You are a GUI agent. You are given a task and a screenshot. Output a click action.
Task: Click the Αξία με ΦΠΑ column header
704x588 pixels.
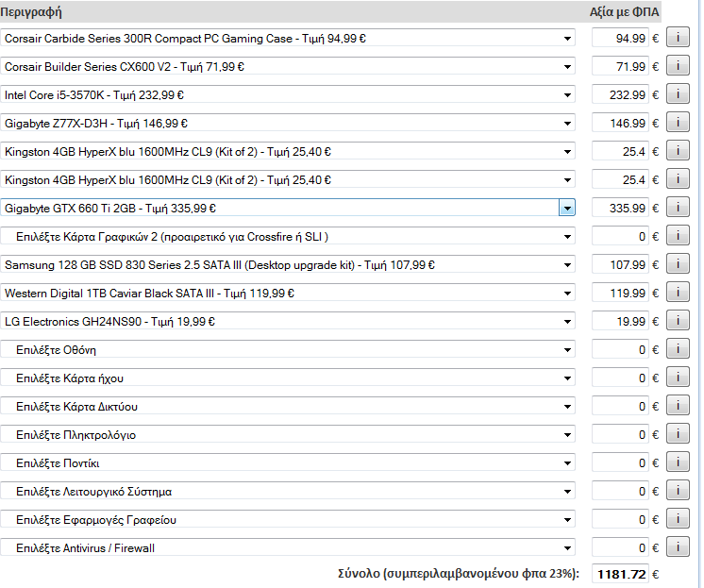624,12
